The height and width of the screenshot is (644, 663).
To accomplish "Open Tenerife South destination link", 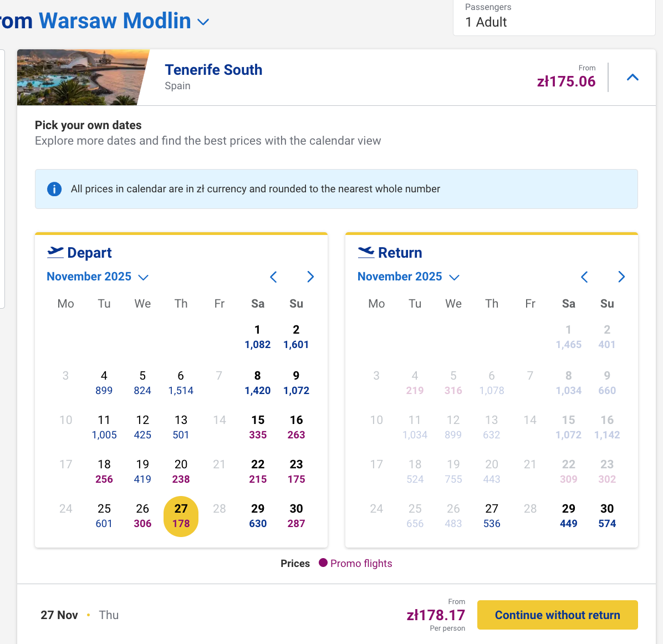I will pyautogui.click(x=213, y=70).
